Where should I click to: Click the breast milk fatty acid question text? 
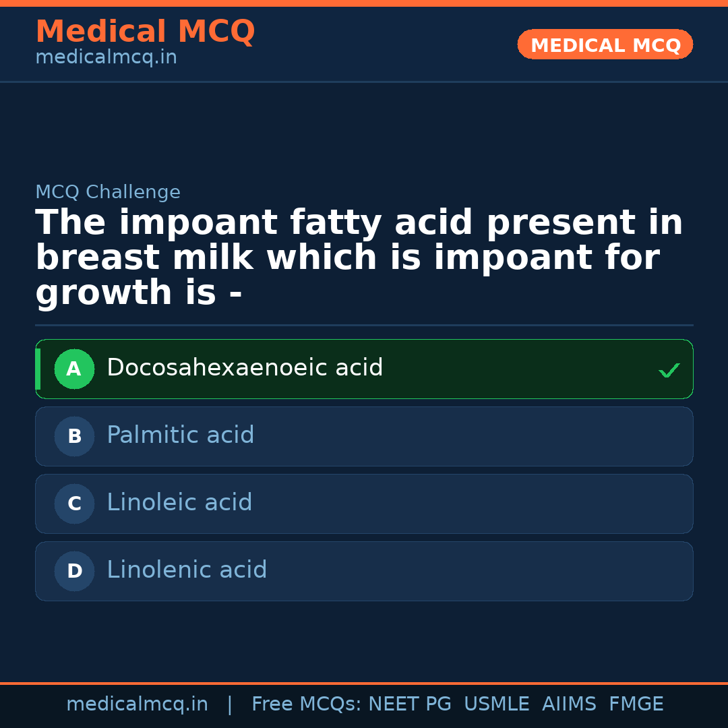(x=359, y=257)
